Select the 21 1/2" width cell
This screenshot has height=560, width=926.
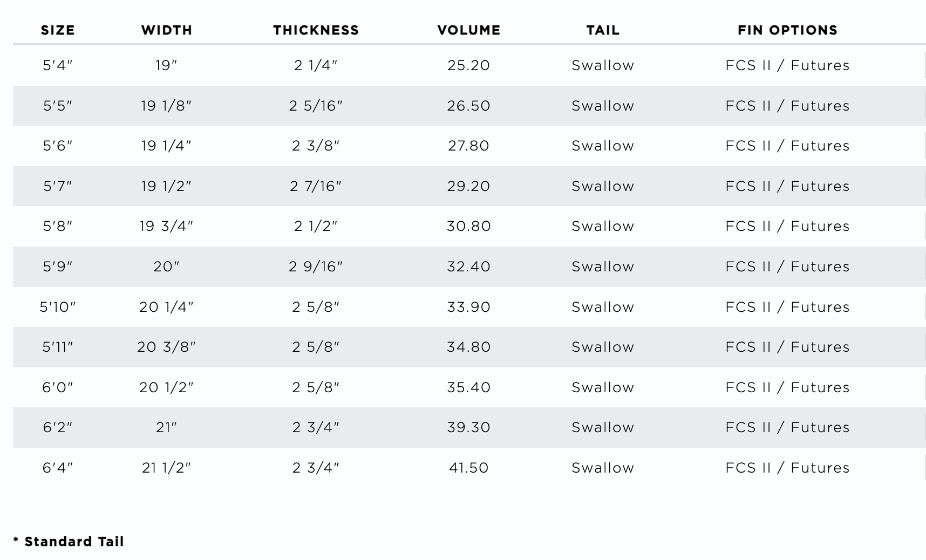(166, 468)
